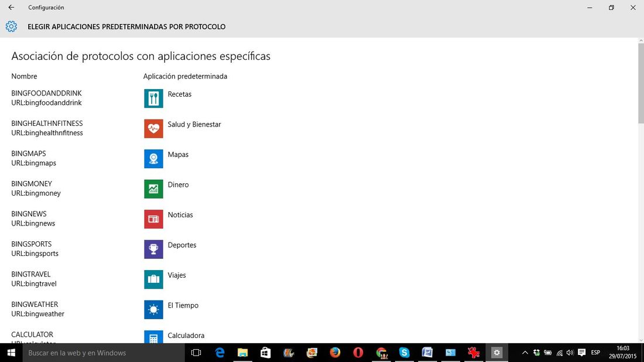Image resolution: width=644 pixels, height=362 pixels.
Task: Select the Dinero default app label
Action: point(178,185)
